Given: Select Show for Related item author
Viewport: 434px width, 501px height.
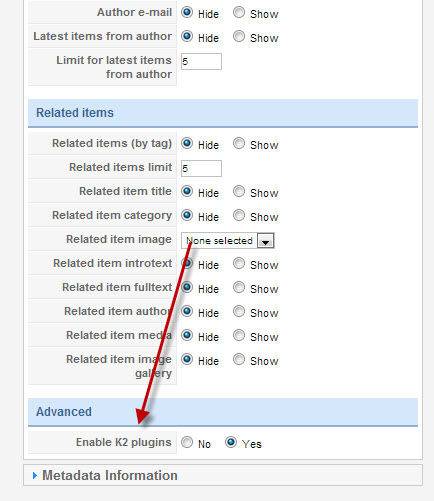Looking at the screenshot, I should [239, 311].
